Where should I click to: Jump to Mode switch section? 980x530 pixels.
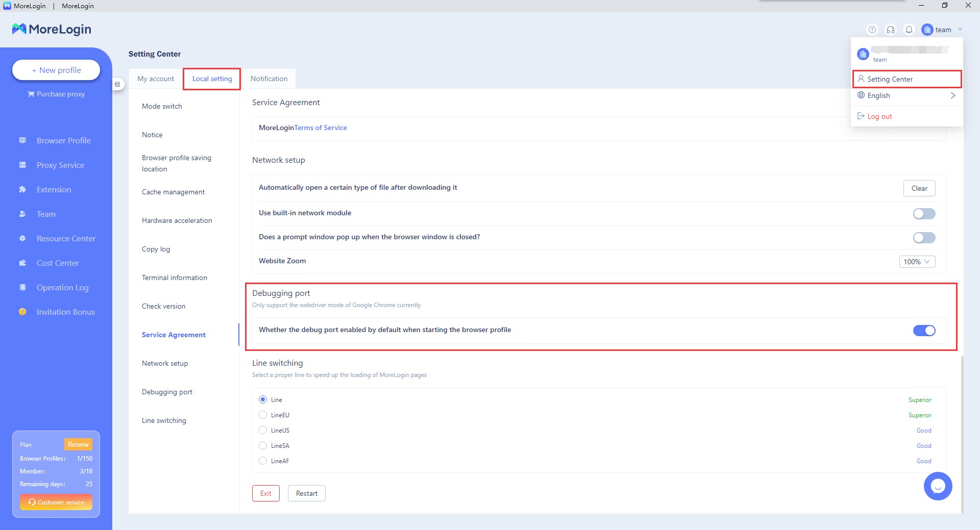pyautogui.click(x=162, y=106)
